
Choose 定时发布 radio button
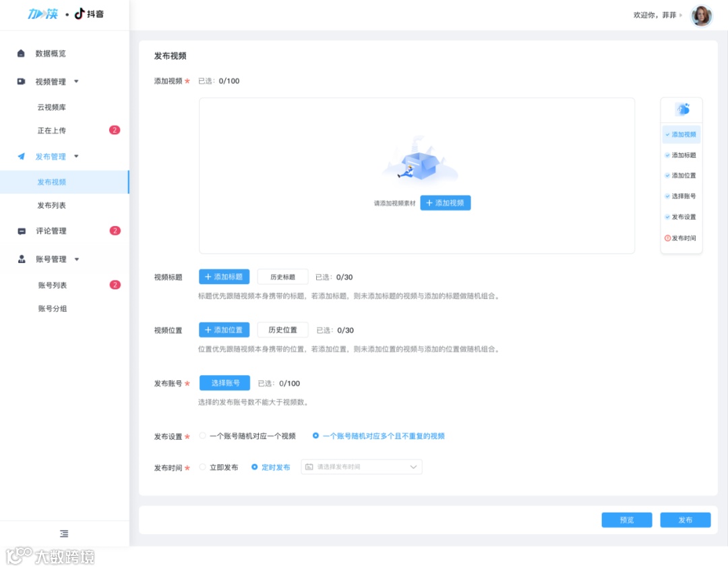[x=254, y=467]
